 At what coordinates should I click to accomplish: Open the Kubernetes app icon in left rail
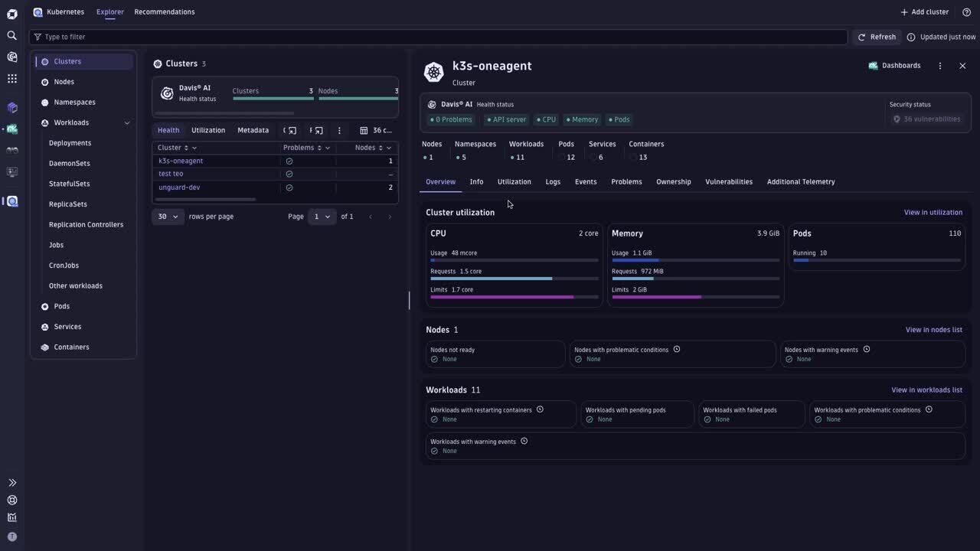tap(11, 201)
